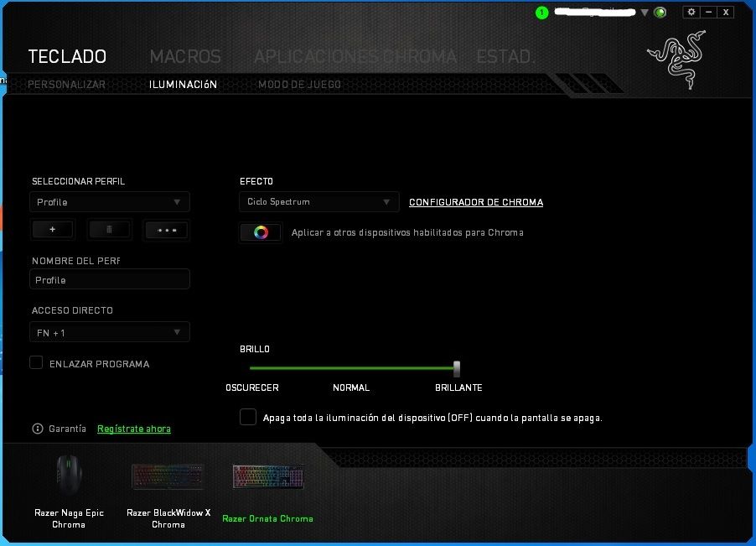The image size is (756, 546).
Task: Expand the Acceso Directo FN+1 dropdown
Action: click(x=110, y=332)
